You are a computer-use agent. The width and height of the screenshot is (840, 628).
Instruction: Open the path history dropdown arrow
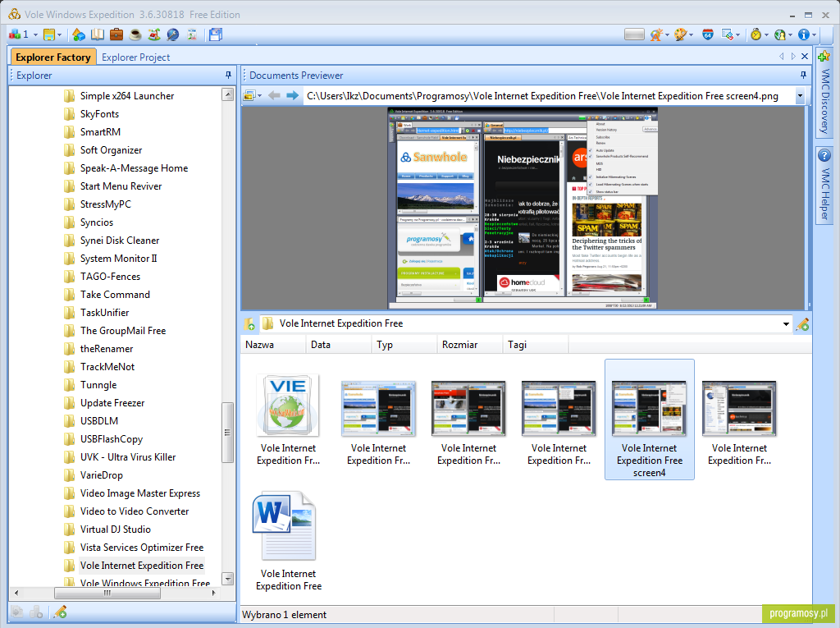(x=800, y=96)
